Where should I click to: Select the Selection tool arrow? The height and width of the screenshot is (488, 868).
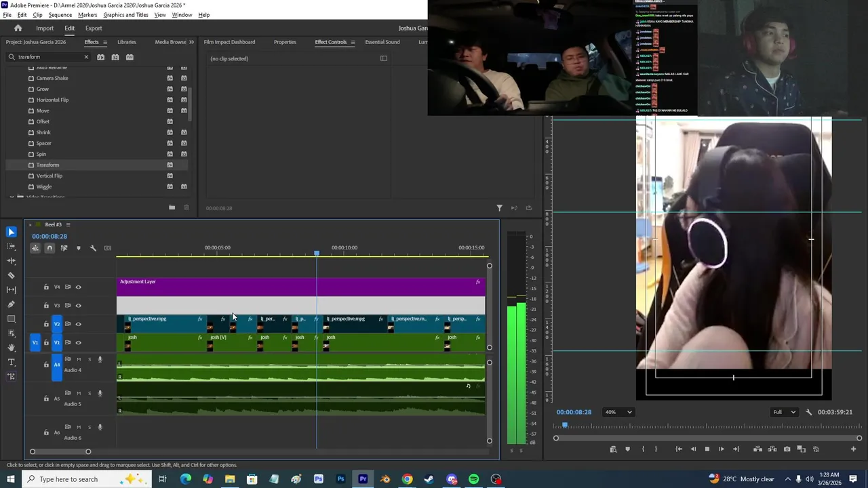pyautogui.click(x=11, y=232)
